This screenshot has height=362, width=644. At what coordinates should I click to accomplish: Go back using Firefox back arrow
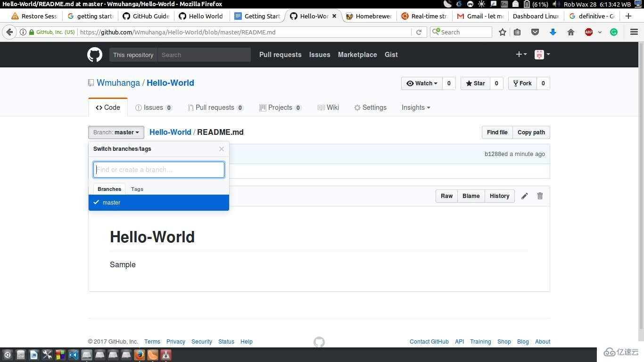tap(9, 32)
